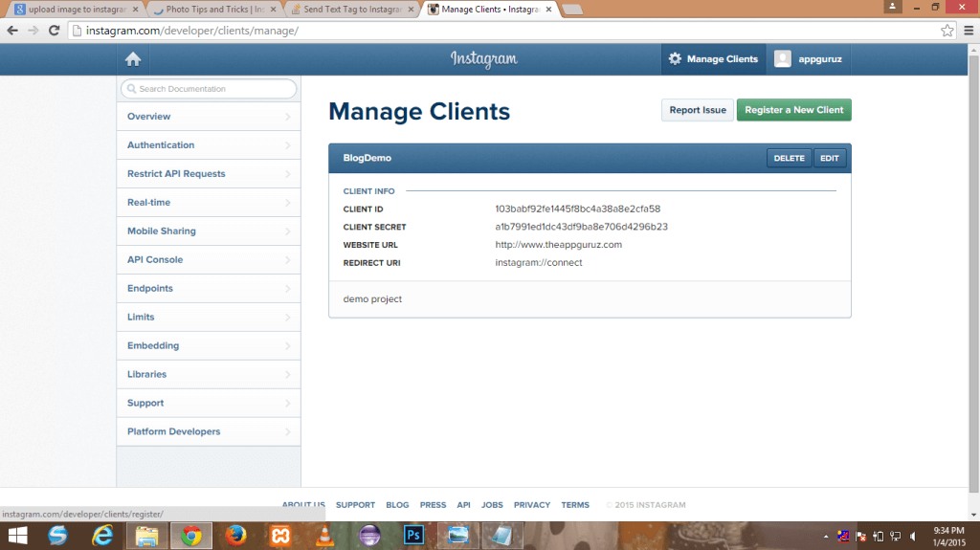This screenshot has width=980, height=550.
Task: Click the website URL theappguruz.com text
Action: pyautogui.click(x=558, y=245)
